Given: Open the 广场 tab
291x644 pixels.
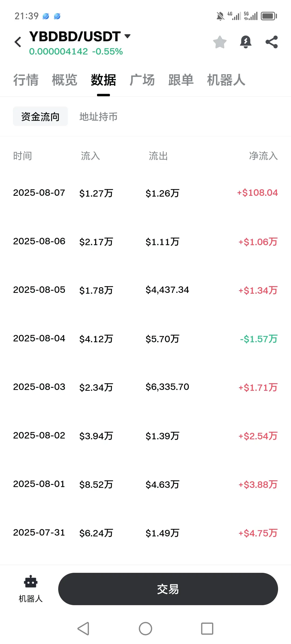Looking at the screenshot, I should tap(142, 80).
